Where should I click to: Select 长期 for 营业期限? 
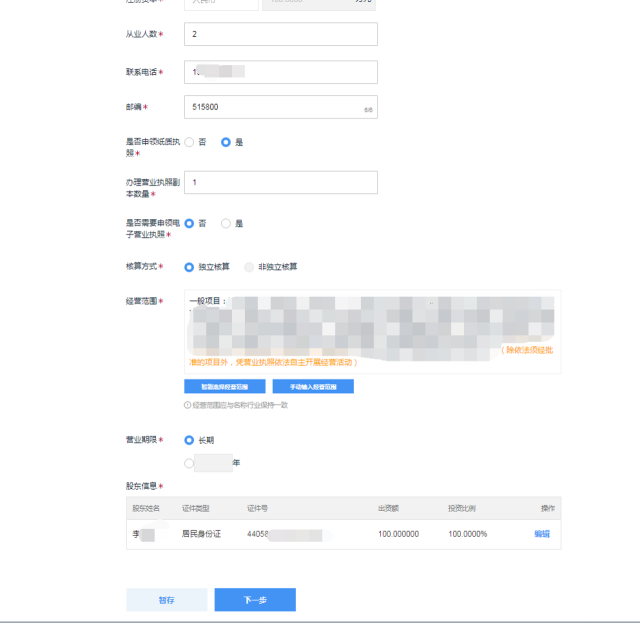[x=189, y=440]
